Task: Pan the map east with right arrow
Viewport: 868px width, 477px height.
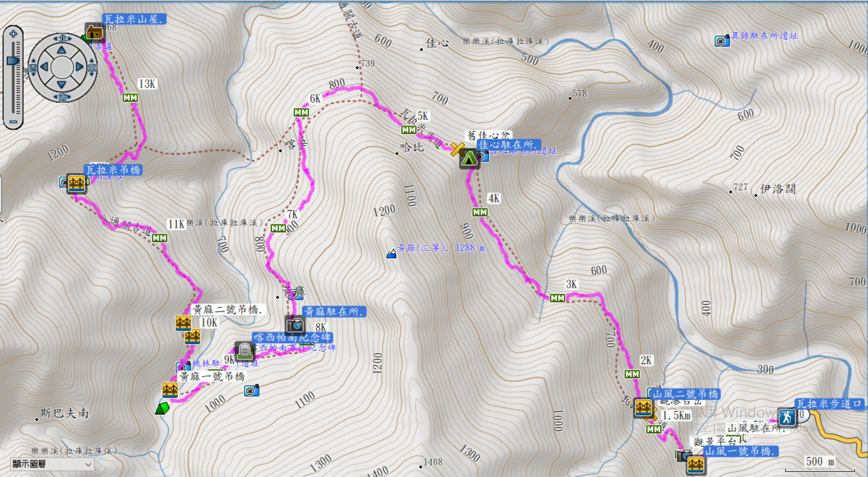Action: point(80,67)
